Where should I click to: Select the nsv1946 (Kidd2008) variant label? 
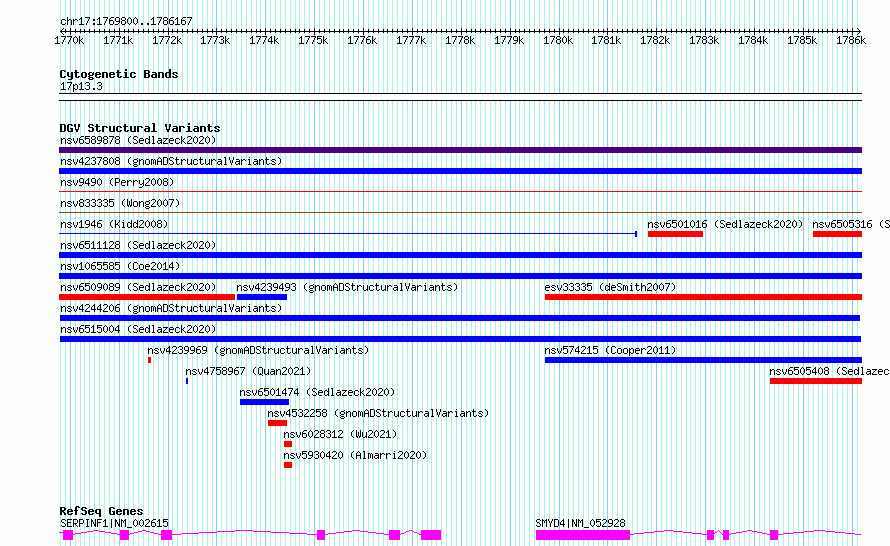[114, 224]
